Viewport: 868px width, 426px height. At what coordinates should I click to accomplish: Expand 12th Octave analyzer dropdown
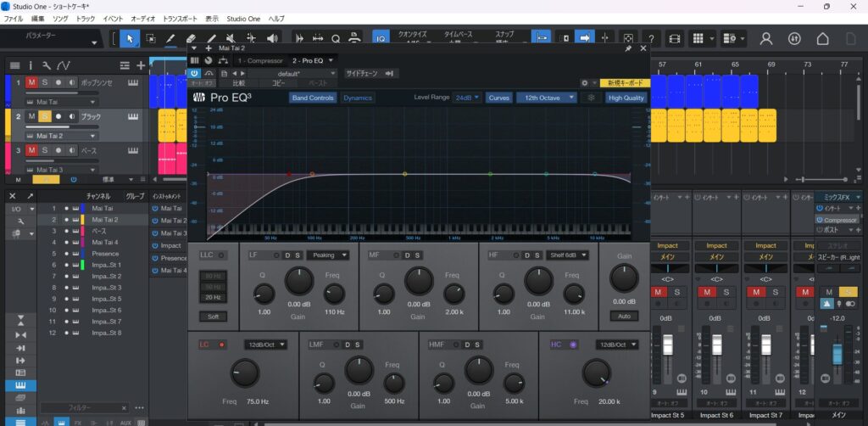[547, 98]
